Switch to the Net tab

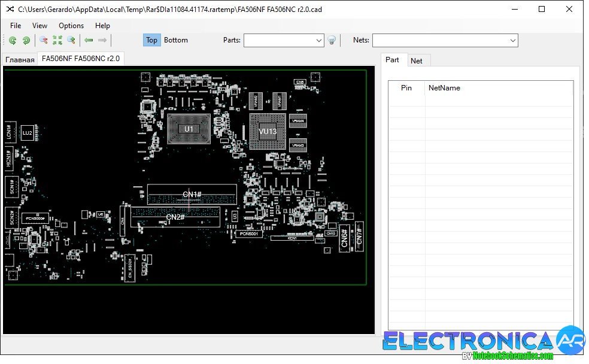416,61
